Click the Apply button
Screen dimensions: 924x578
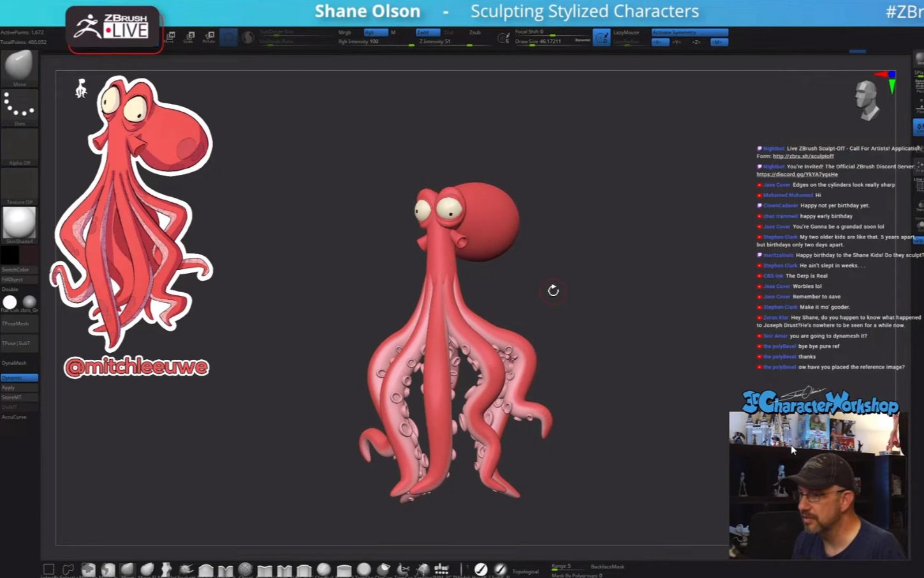pos(19,388)
